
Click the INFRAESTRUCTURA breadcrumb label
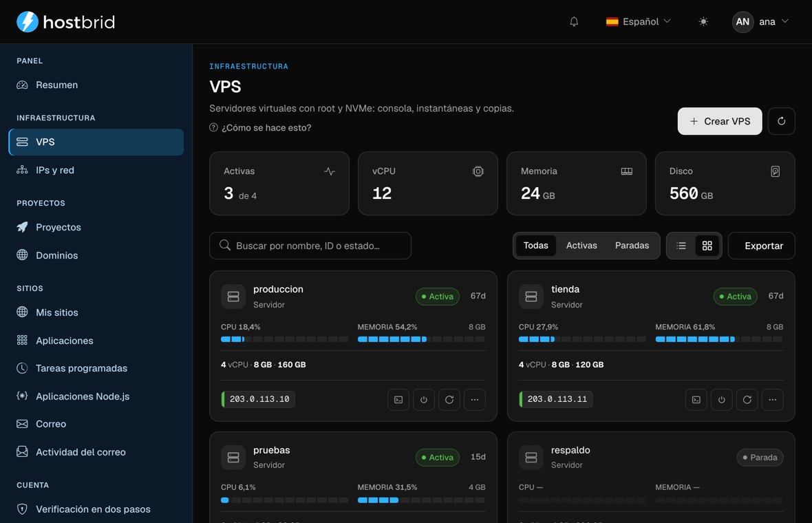[248, 66]
